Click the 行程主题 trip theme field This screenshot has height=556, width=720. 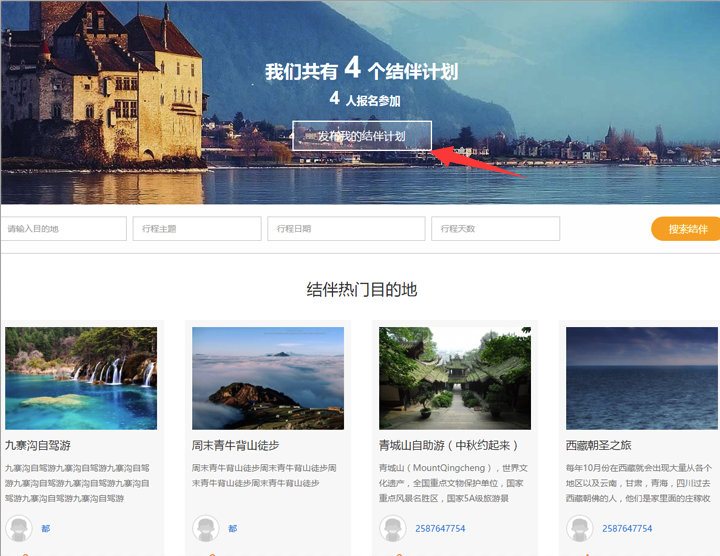point(196,229)
